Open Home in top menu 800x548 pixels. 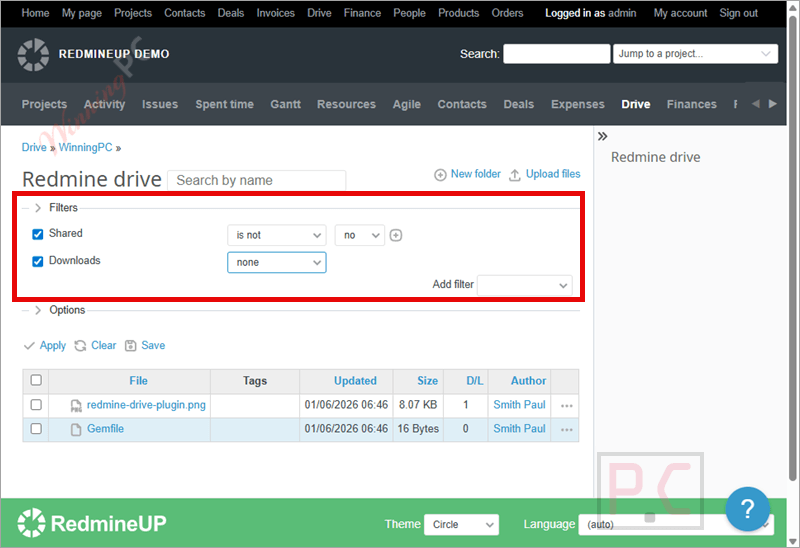35,13
